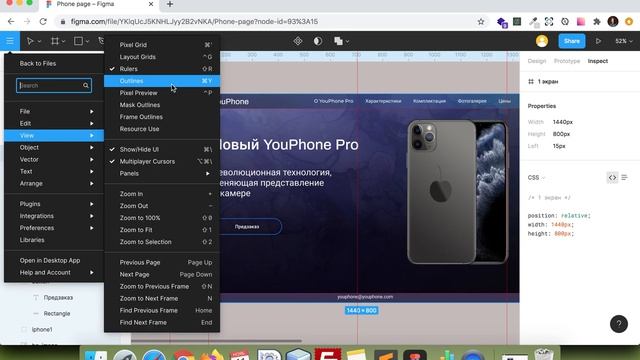This screenshot has width=640, height=360.
Task: Open a new browser tab with plus
Action: click(170, 4)
